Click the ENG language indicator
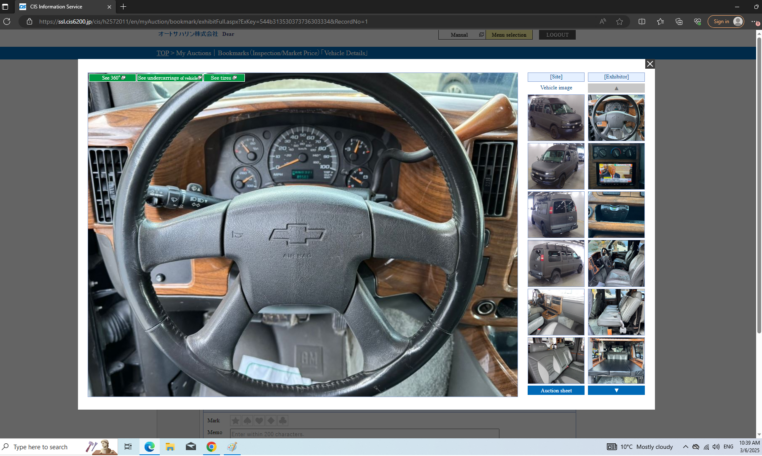762x456 pixels. (x=728, y=447)
